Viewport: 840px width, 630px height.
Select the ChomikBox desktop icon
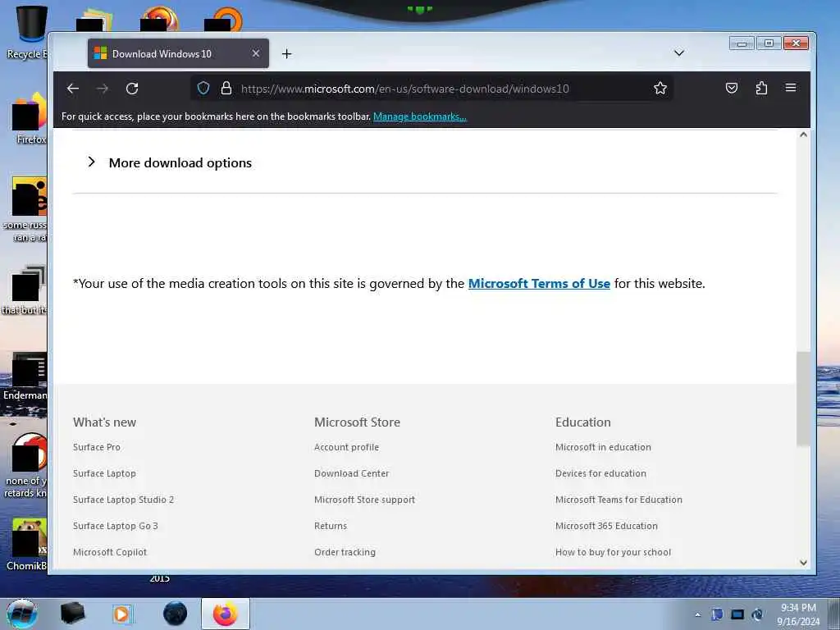pyautogui.click(x=27, y=545)
